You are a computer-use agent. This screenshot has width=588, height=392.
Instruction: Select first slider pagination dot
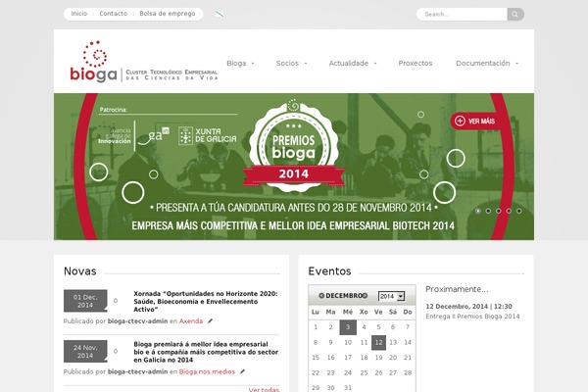pos(478,211)
